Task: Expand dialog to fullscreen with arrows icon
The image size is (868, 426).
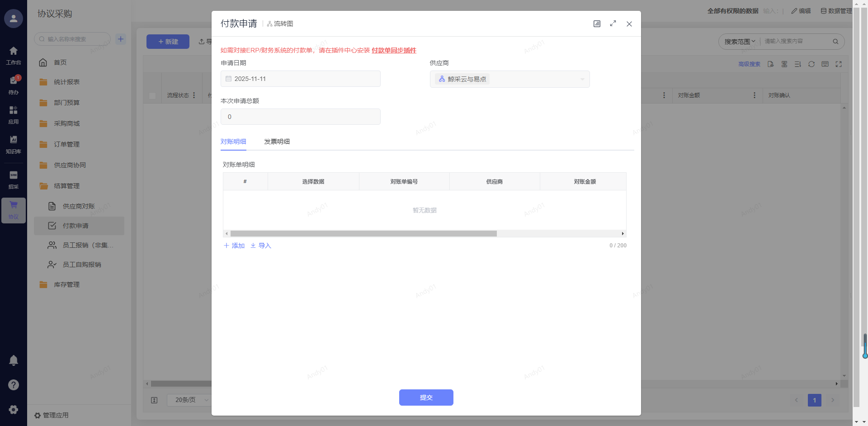Action: (613, 24)
